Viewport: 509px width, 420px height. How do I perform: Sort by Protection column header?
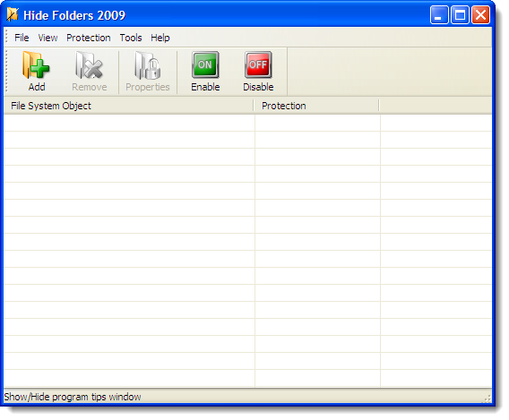(x=316, y=106)
